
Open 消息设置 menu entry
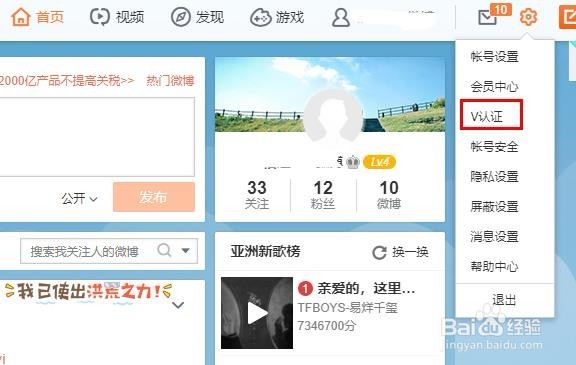494,236
